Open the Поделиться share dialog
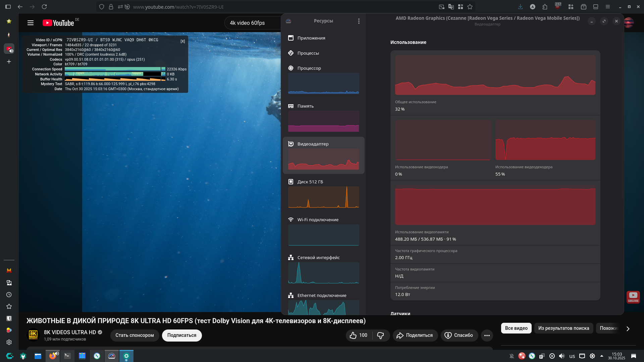 [x=415, y=335]
